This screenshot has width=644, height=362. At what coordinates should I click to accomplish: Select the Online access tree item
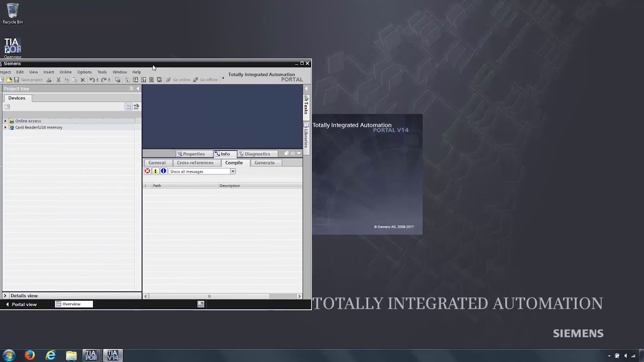(28, 121)
